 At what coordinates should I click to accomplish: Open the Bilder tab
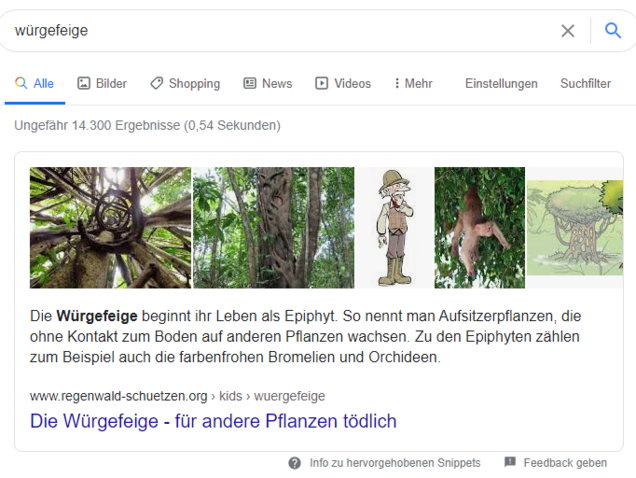click(x=102, y=84)
